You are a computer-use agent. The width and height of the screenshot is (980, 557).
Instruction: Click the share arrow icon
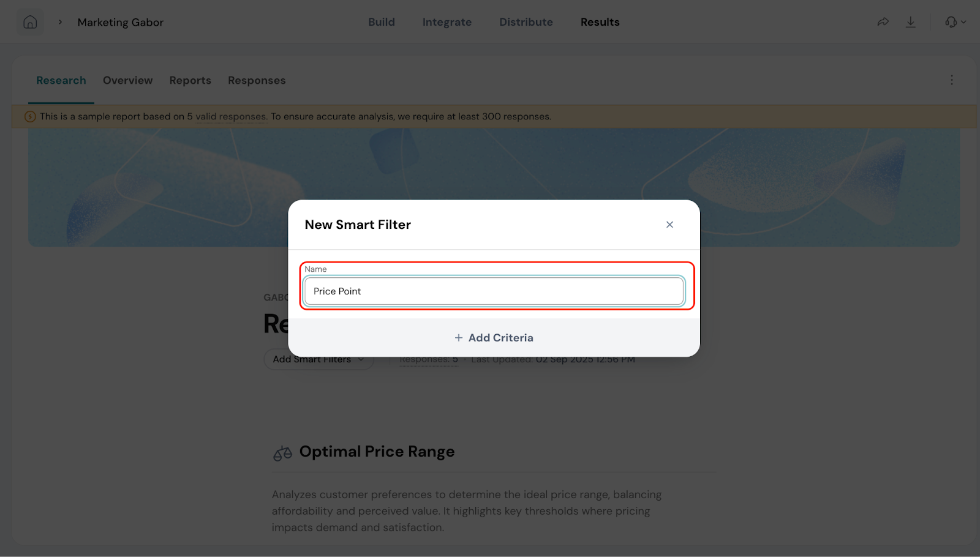tap(883, 22)
